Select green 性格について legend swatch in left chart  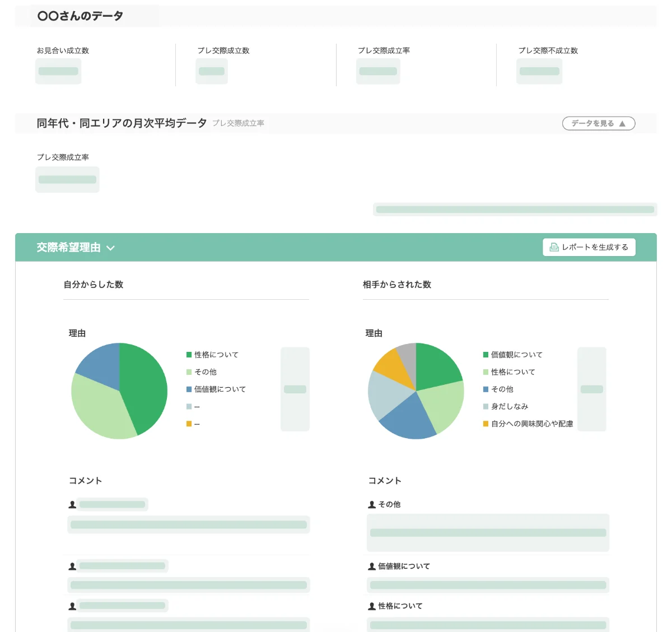pos(189,355)
